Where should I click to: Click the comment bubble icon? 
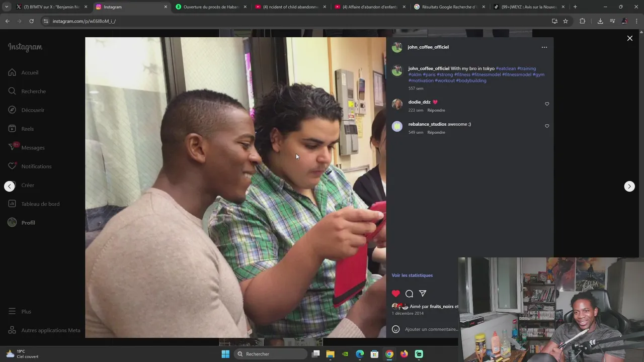[409, 294]
